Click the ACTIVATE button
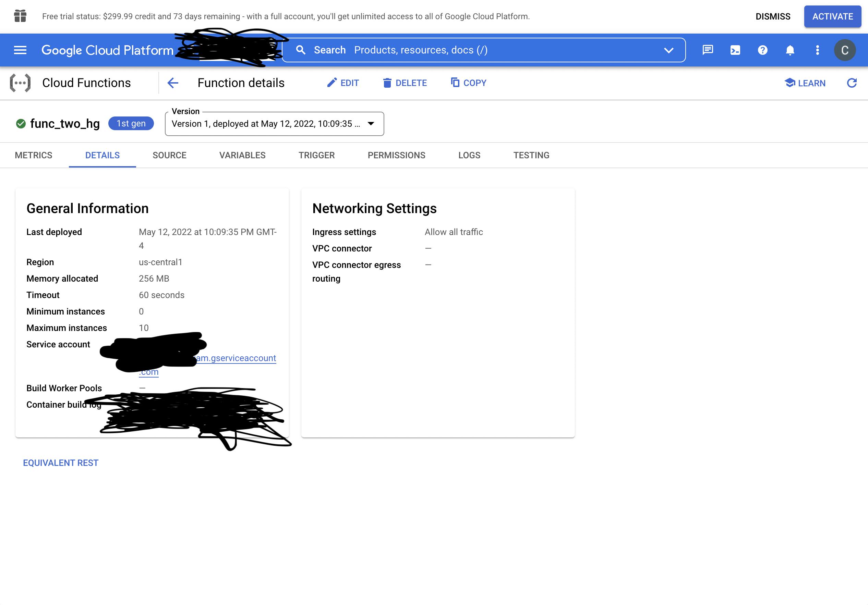Image resolution: width=868 pixels, height=605 pixels. (832, 17)
